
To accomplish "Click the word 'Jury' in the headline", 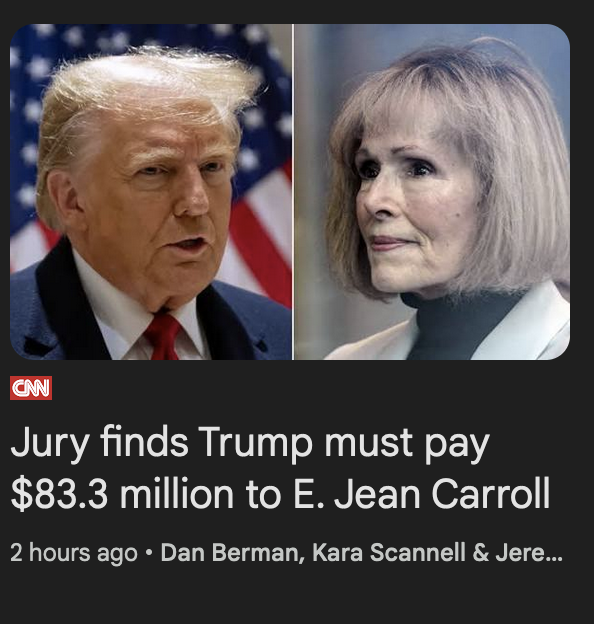I will tap(50, 443).
